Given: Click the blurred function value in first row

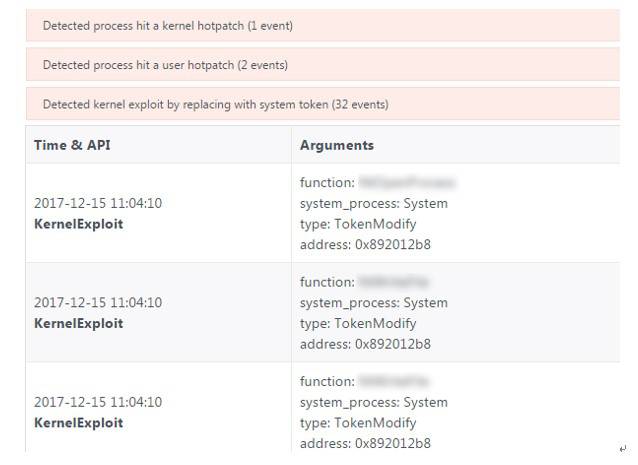Looking at the screenshot, I should [x=406, y=183].
